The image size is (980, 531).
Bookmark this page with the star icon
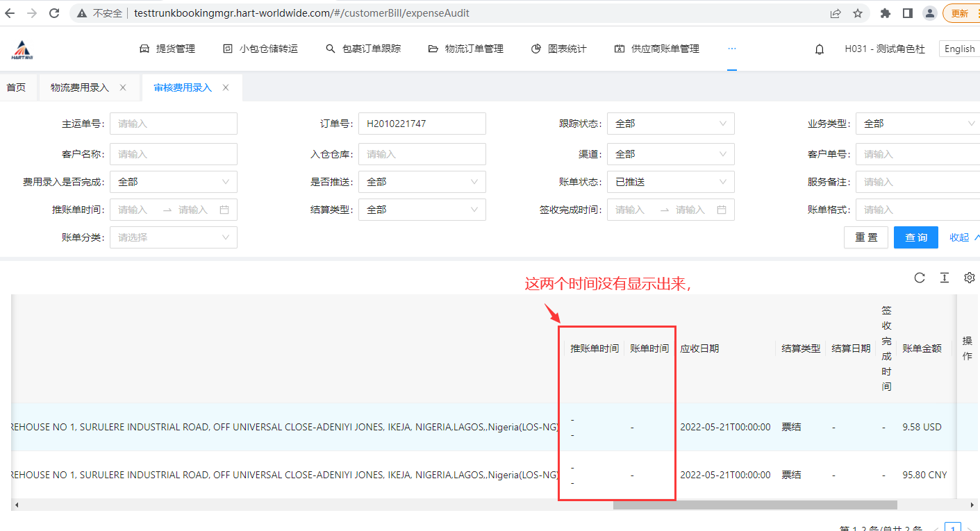(858, 13)
